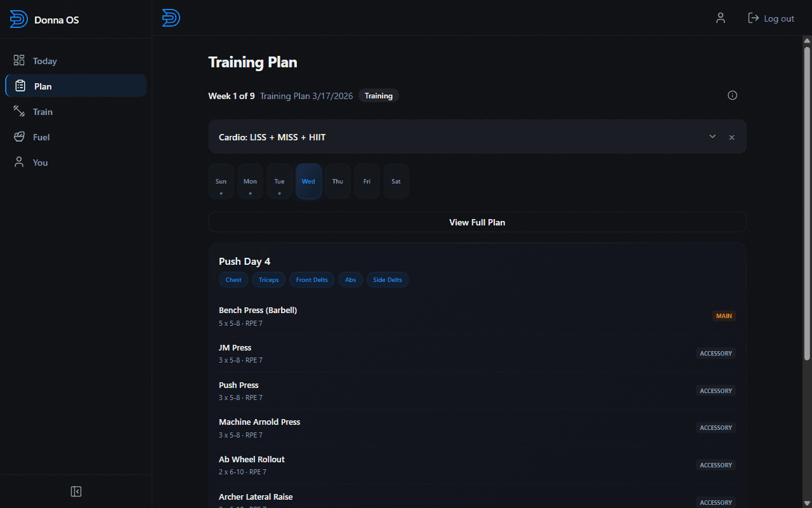Open Fuel from the sidebar navigation

[x=42, y=137]
